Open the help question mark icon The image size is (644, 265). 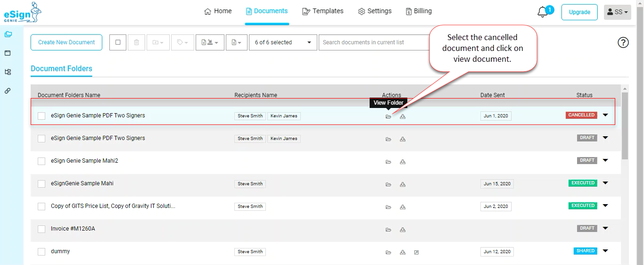coord(623,42)
